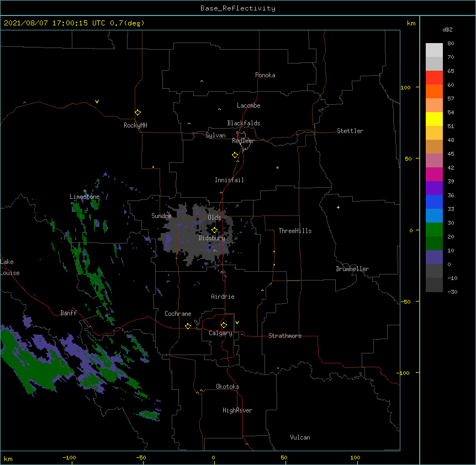Click the Lake Louise label

(9, 267)
